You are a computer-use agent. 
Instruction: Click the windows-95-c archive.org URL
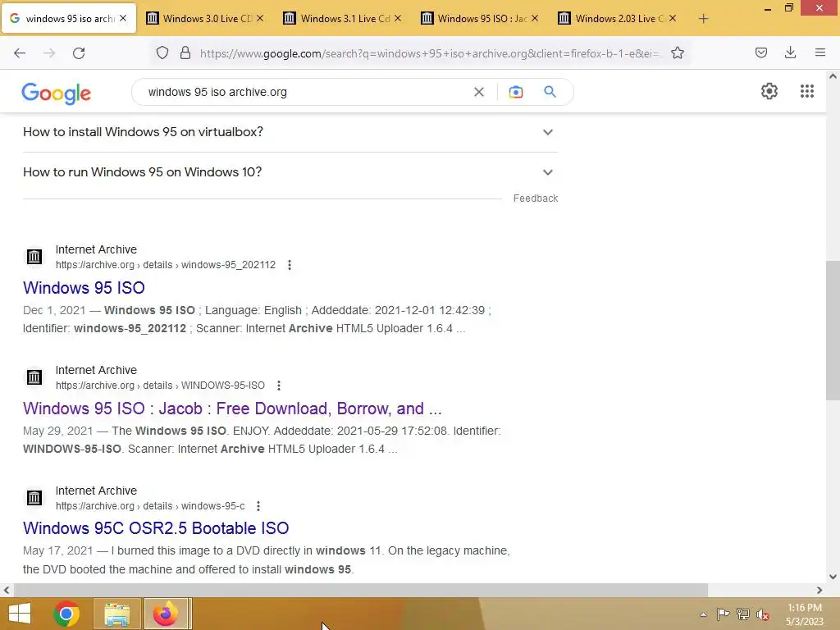pyautogui.click(x=150, y=505)
